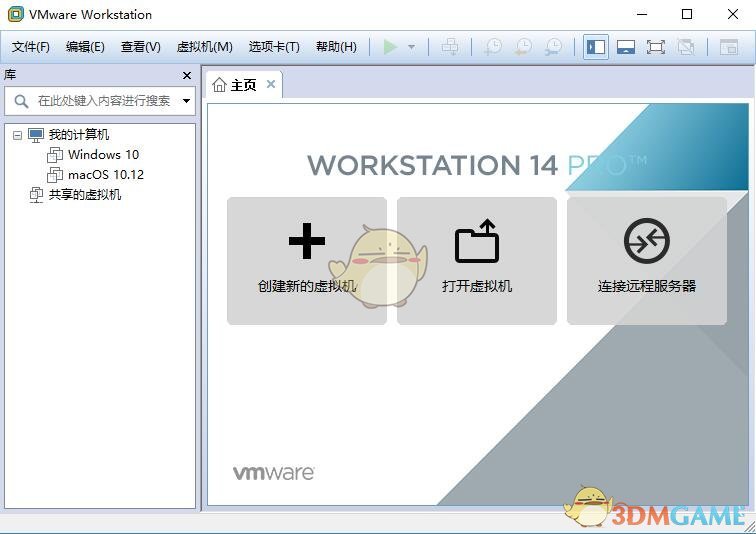Select 共享的虚拟机 in the tree
Viewport: 756px width, 534px height.
pyautogui.click(x=84, y=195)
